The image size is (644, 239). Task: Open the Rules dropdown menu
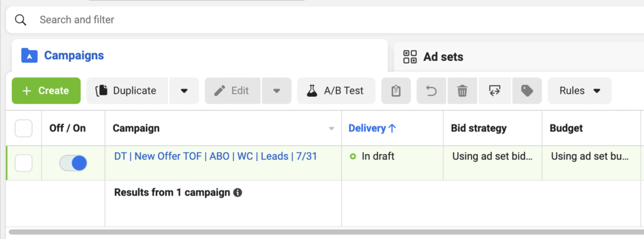(x=579, y=91)
